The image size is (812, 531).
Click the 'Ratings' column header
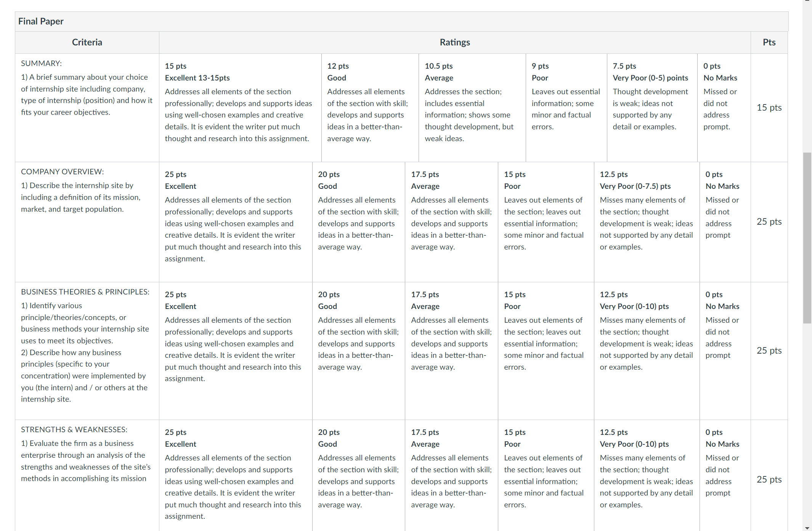(455, 42)
